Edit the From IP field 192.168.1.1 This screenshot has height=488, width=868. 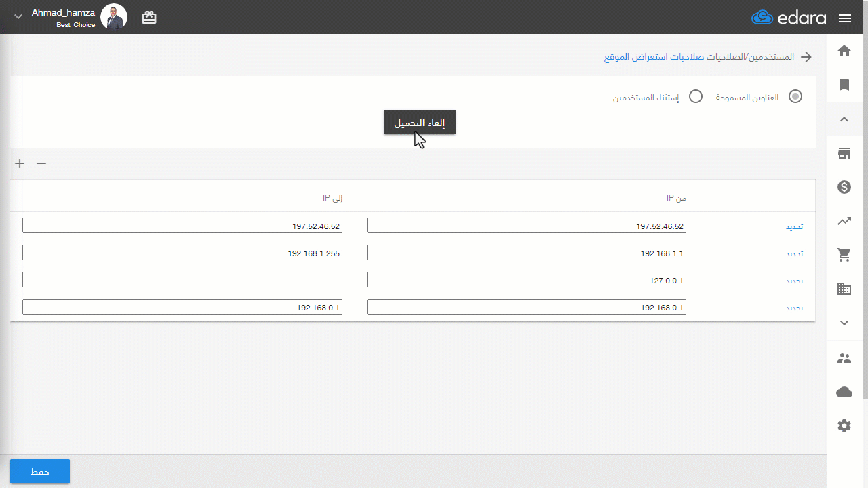526,253
